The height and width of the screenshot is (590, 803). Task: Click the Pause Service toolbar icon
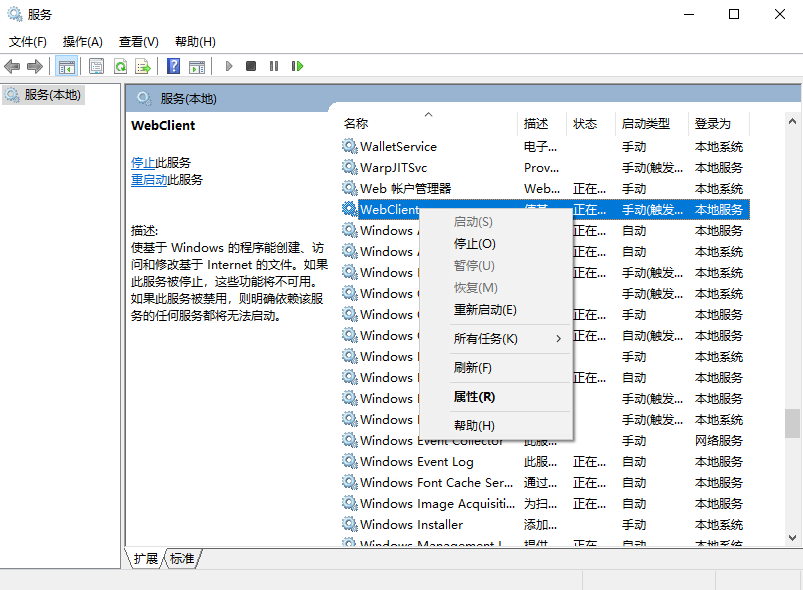tap(274, 66)
